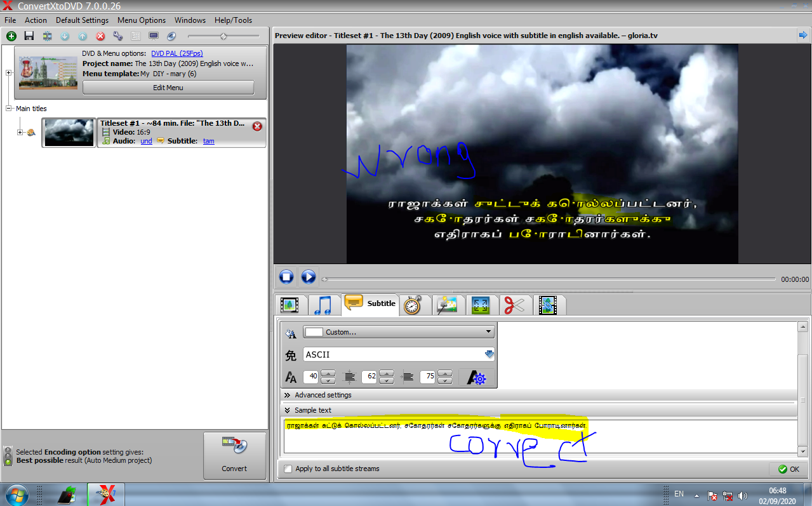Viewport: 812px width, 506px height.
Task: Remove Titleset #1 with its red X
Action: click(257, 126)
